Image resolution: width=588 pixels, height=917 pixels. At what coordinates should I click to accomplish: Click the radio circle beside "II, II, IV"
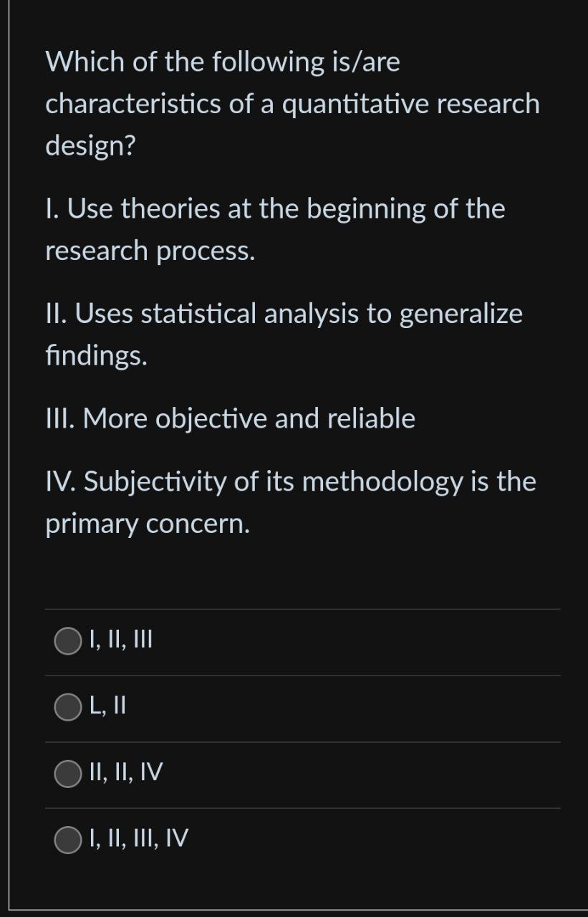pos(67,774)
